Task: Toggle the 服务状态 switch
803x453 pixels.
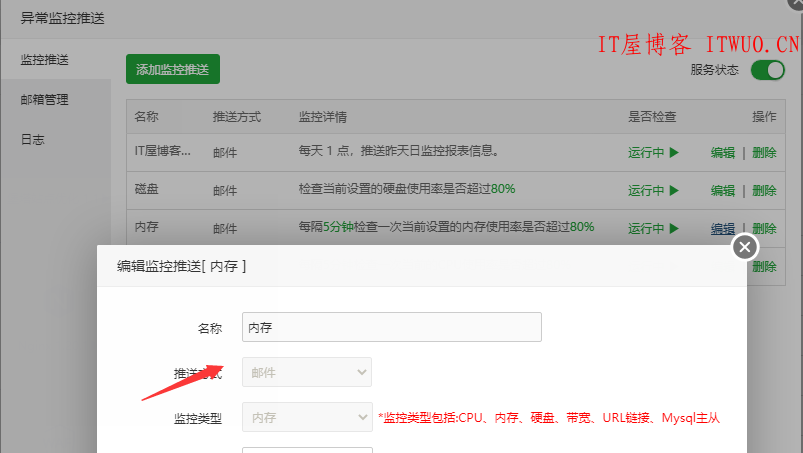Action: coord(768,70)
